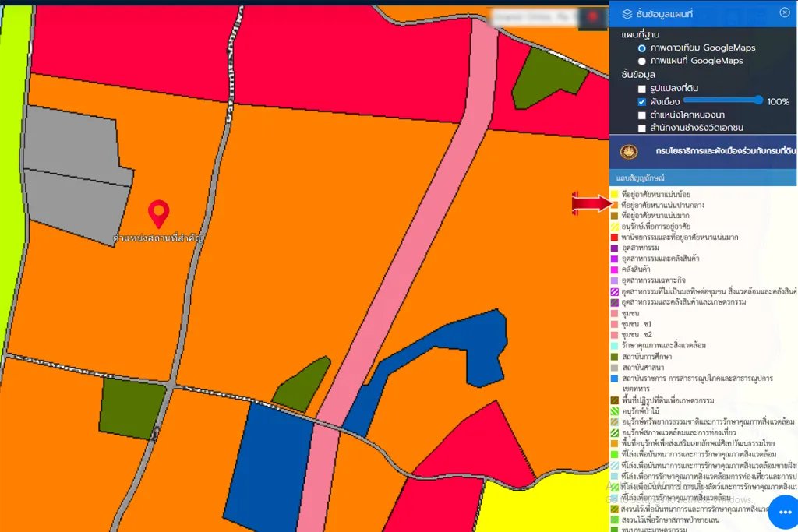Adjust the ผังเมือง opacity slider handle
Viewport: 798px width, 532px height.
758,100
